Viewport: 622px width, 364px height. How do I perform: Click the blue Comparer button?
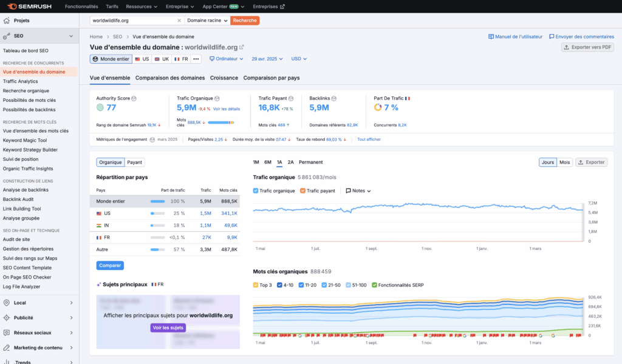tap(110, 265)
